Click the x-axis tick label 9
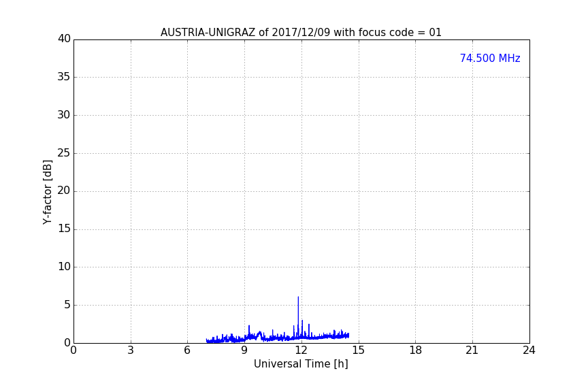Screen dimensions: 588x392 [244, 350]
